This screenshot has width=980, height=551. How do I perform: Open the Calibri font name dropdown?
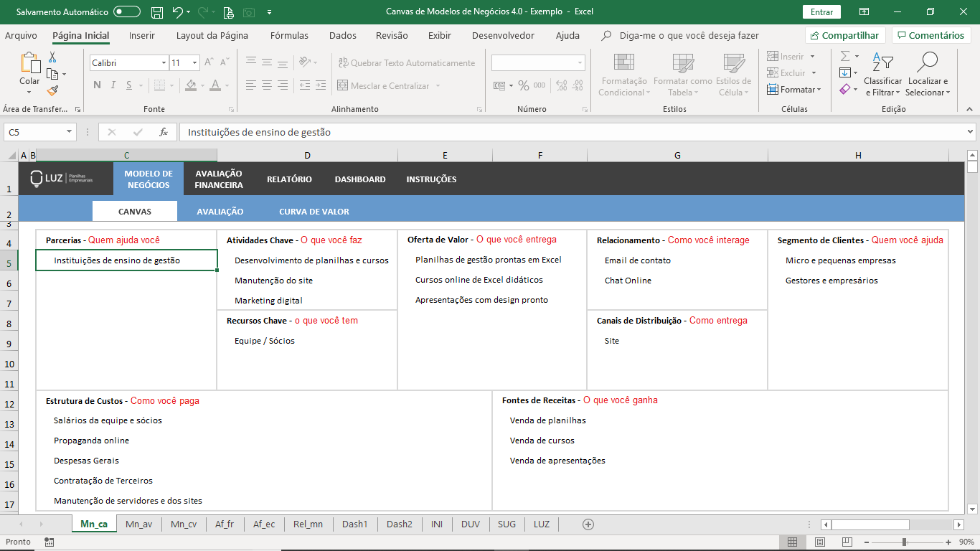[164, 63]
